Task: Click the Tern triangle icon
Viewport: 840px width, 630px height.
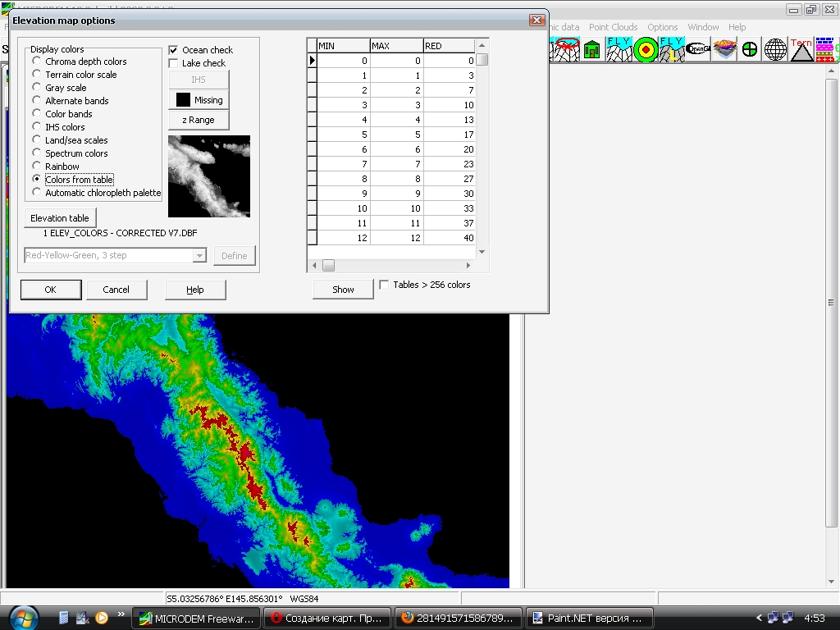Action: coord(801,49)
